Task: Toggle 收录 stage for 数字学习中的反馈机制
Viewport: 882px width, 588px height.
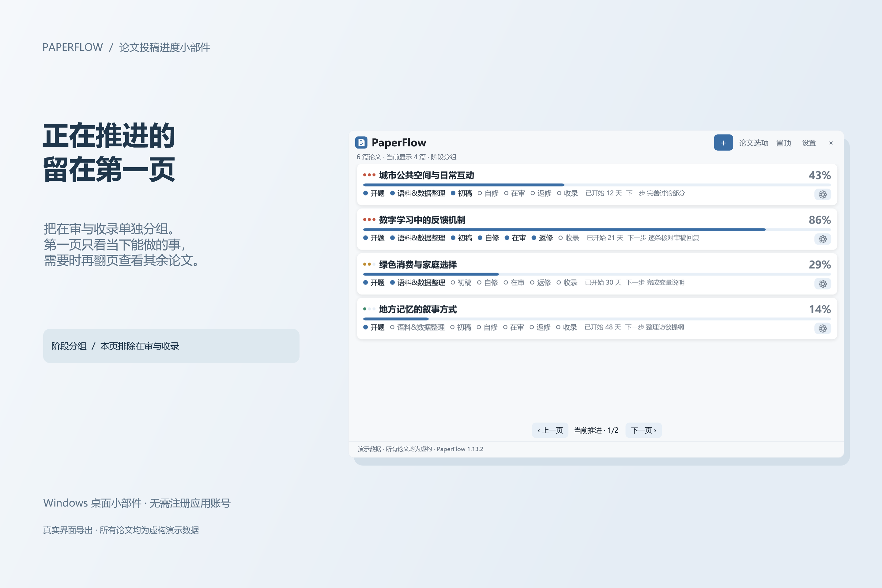Action: coord(568,238)
